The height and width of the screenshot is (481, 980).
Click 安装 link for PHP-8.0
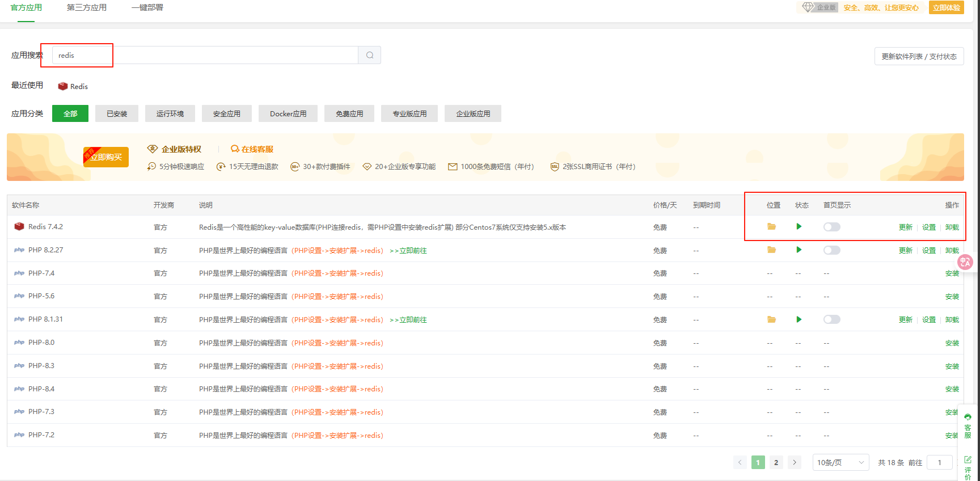(x=952, y=343)
